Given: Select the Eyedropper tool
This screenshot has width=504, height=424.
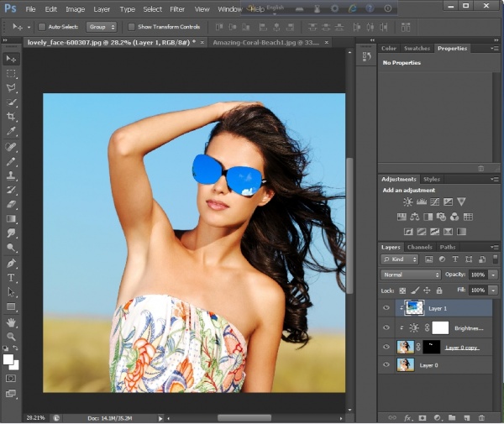Looking at the screenshot, I should click(x=11, y=132).
